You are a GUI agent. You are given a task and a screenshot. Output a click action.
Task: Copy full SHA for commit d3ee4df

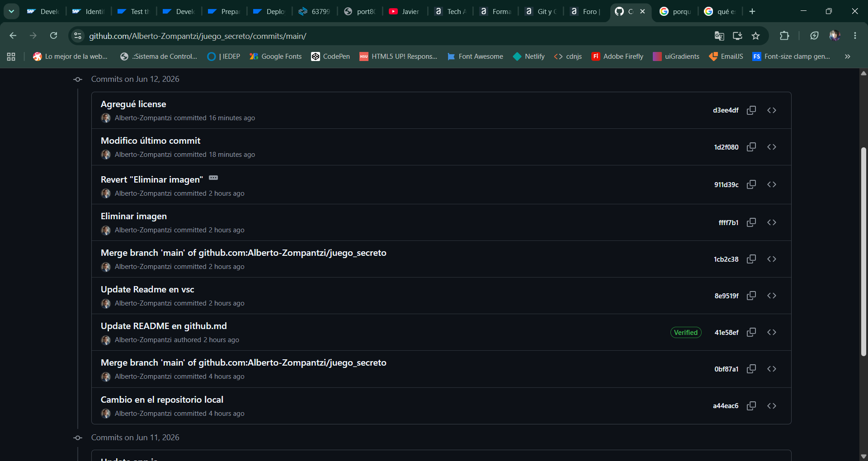[751, 110]
